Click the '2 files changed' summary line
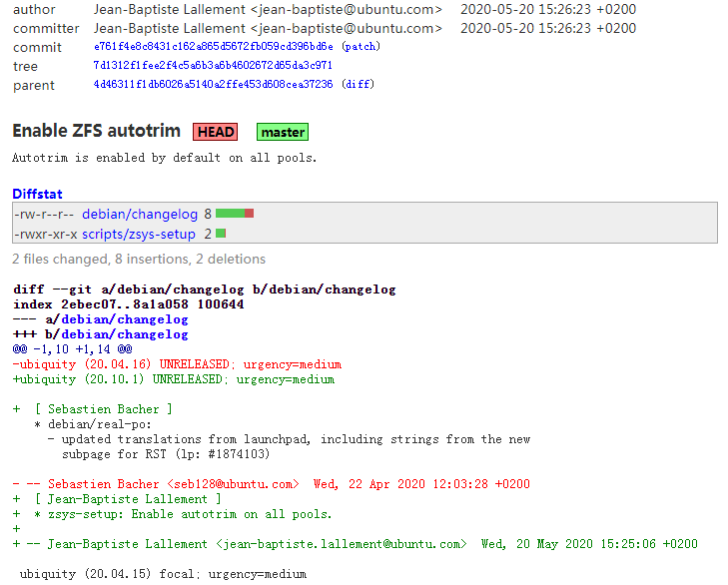The width and height of the screenshot is (728, 585). point(139,259)
